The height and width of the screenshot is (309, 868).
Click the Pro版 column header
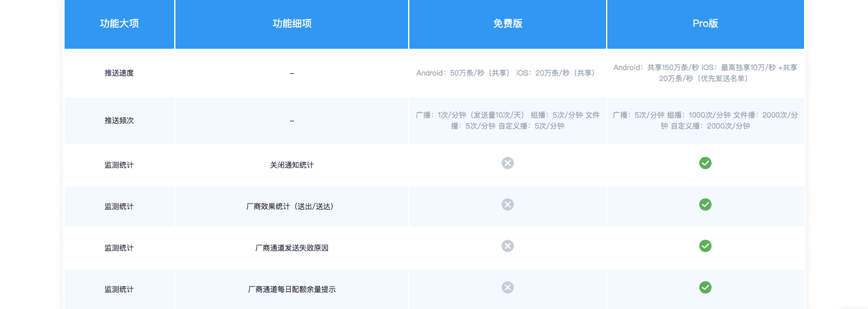pyautogui.click(x=705, y=24)
